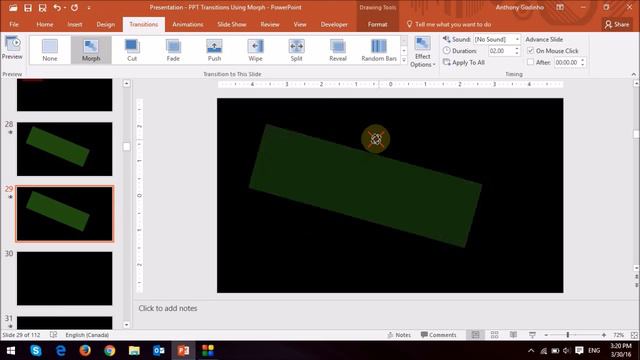Save the presentation from quick access toolbar
This screenshot has width=640, height=360.
coord(28,8)
